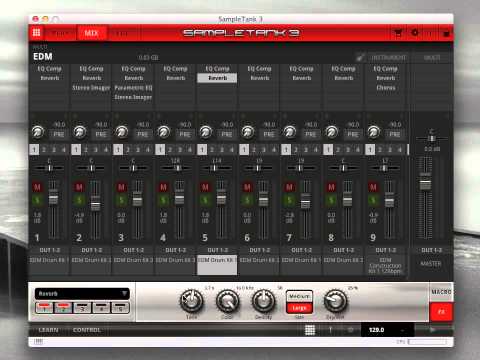Click the lock icon in the top bar
Viewport: 480px width, 360px height.
pyautogui.click(x=446, y=33)
